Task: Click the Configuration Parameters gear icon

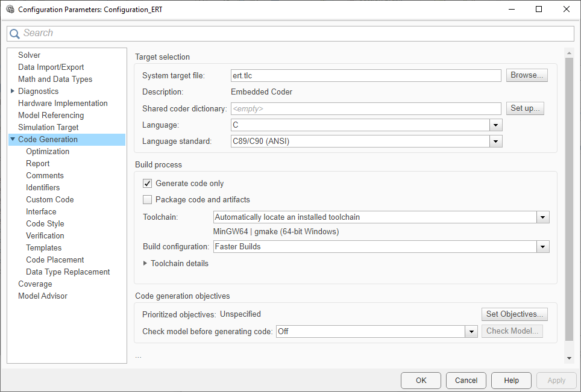Action: click(10, 10)
